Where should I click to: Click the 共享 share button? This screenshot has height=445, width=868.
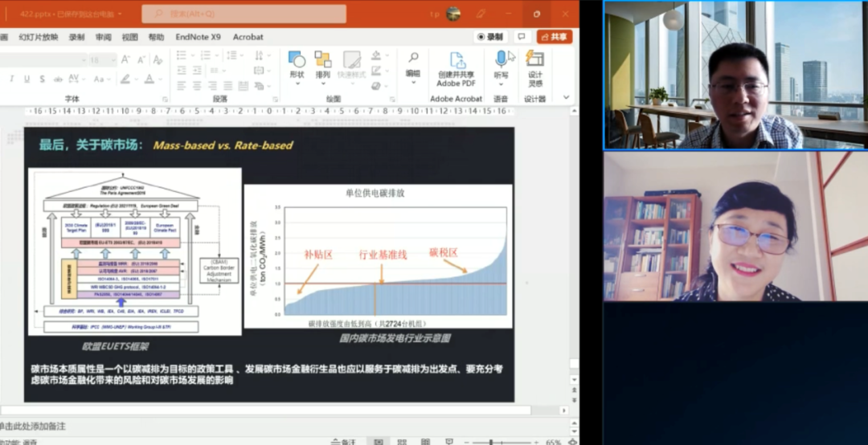(554, 36)
